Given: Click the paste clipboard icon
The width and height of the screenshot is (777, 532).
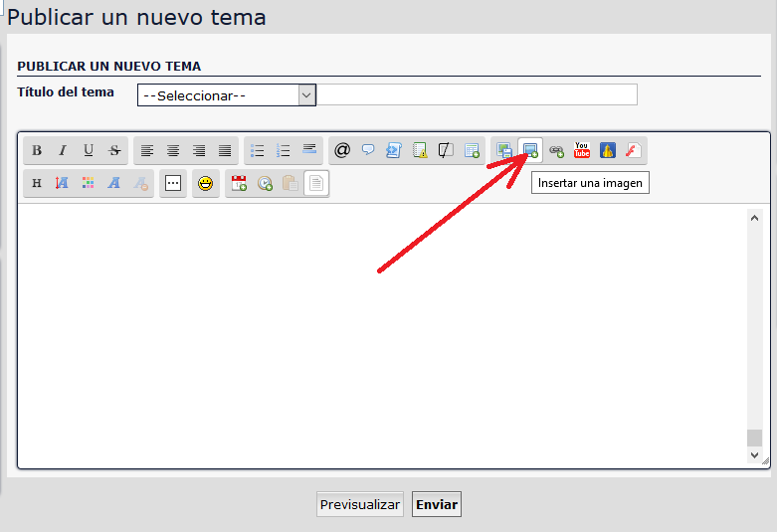Looking at the screenshot, I should (x=291, y=183).
